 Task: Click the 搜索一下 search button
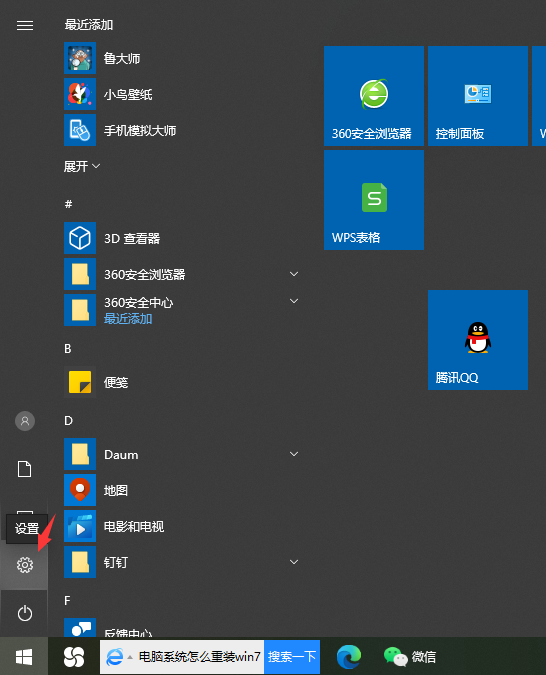click(292, 656)
